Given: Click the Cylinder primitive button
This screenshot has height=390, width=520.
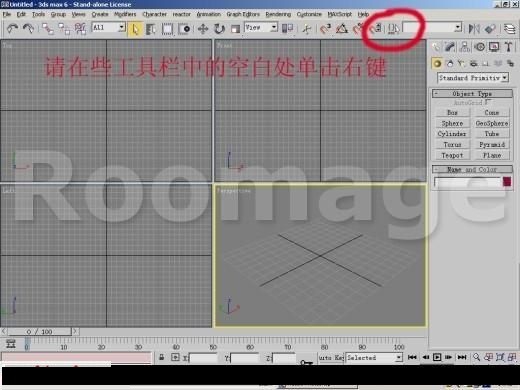Looking at the screenshot, I should [x=452, y=134].
